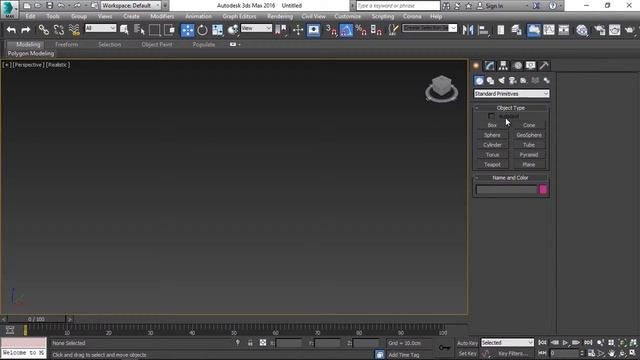The height and width of the screenshot is (360, 640).
Task: Create a Pyramid primitive
Action: pos(529,155)
